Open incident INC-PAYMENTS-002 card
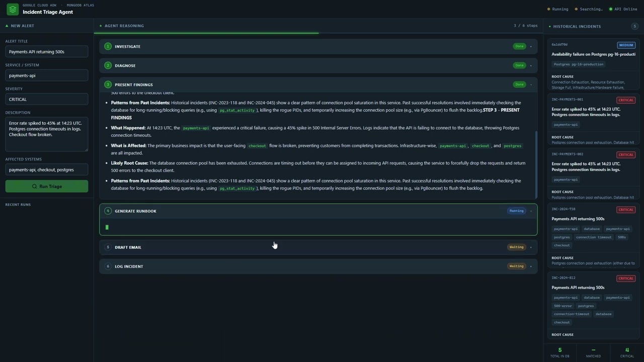644x362 pixels. (x=593, y=174)
